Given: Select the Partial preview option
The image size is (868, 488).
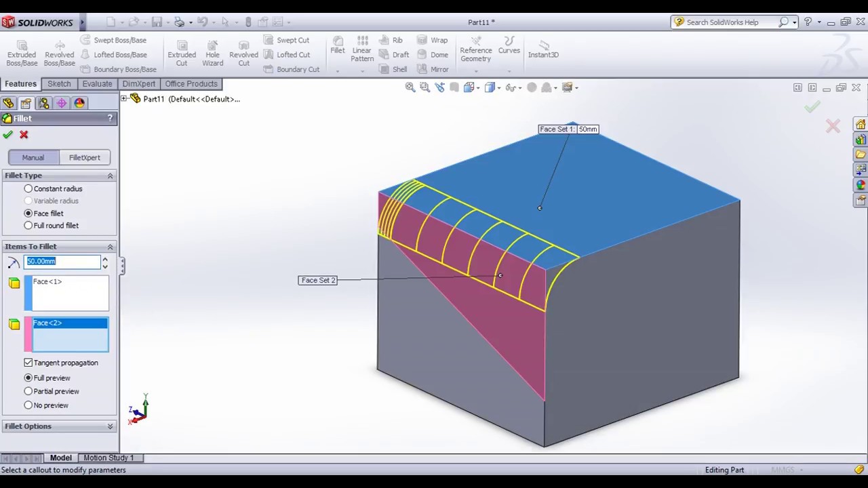Looking at the screenshot, I should (x=52, y=392).
